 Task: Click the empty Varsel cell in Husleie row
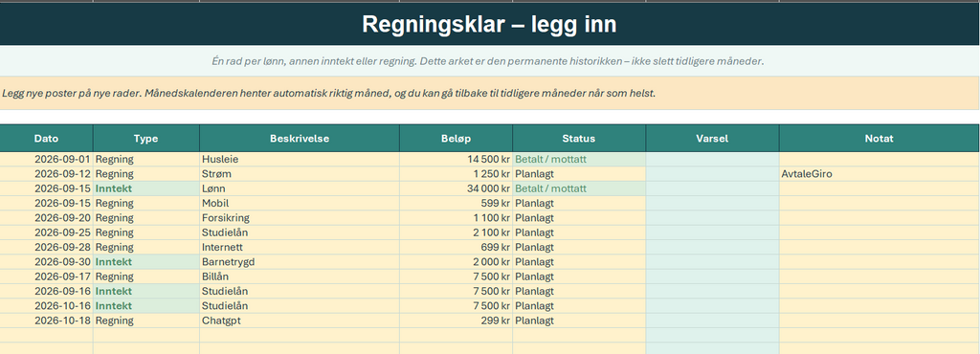712,159
